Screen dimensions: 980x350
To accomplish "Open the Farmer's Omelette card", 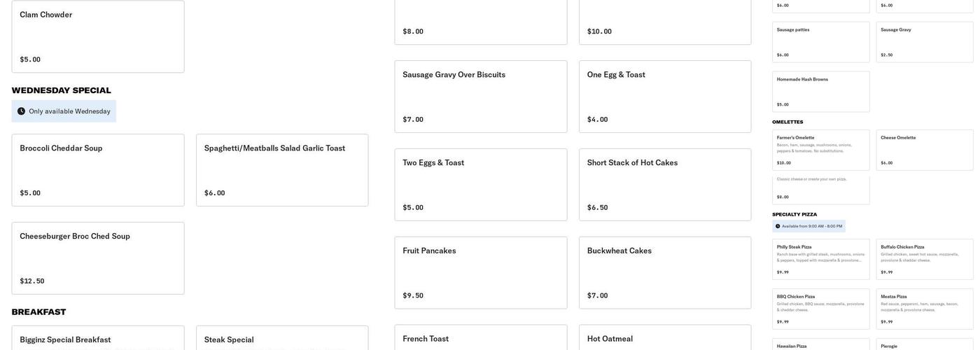I will tap(821, 150).
